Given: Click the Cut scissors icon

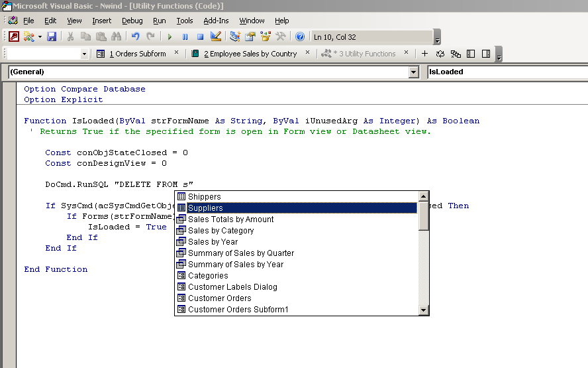Looking at the screenshot, I should coord(70,36).
